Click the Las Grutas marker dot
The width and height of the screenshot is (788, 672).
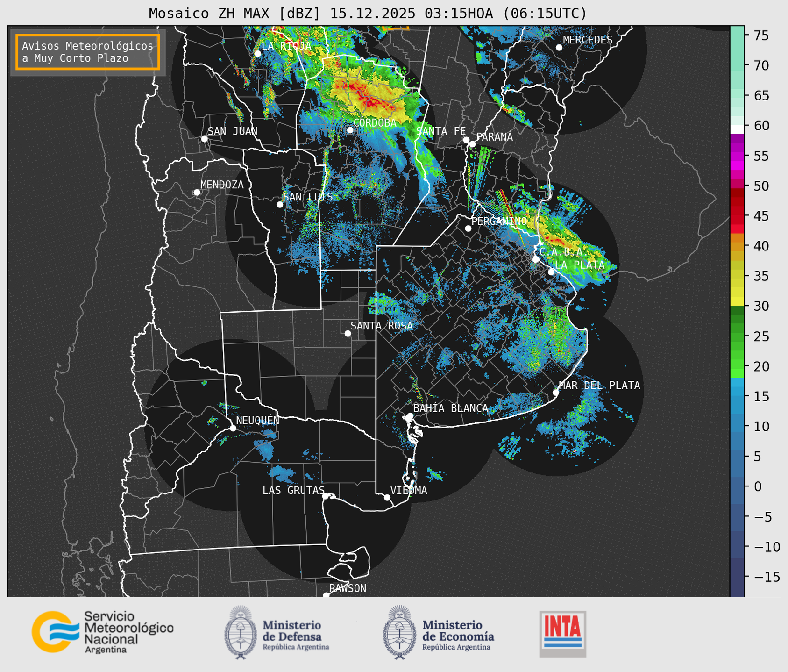pos(326,496)
